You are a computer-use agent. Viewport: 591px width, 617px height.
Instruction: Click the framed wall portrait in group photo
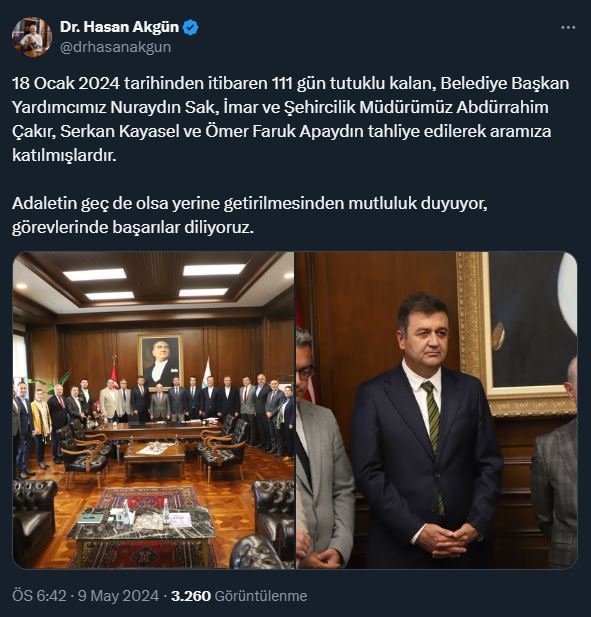coord(161,360)
